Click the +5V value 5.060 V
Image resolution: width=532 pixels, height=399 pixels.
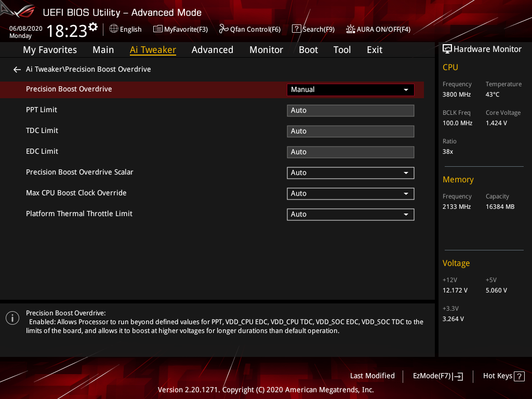coord(496,290)
